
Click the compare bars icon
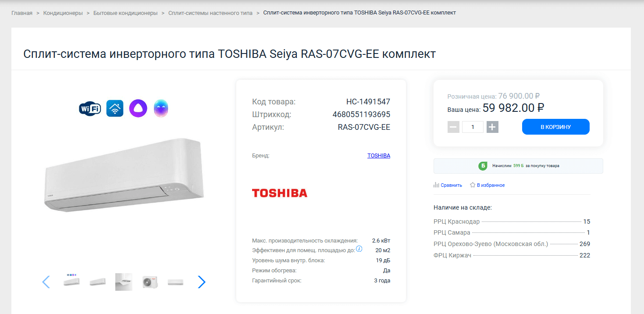pos(436,185)
